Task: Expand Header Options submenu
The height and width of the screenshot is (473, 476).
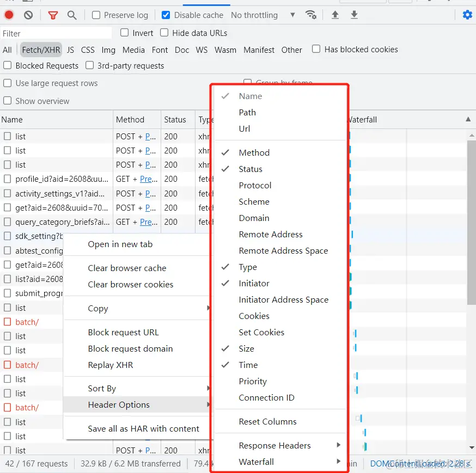Action: point(137,405)
